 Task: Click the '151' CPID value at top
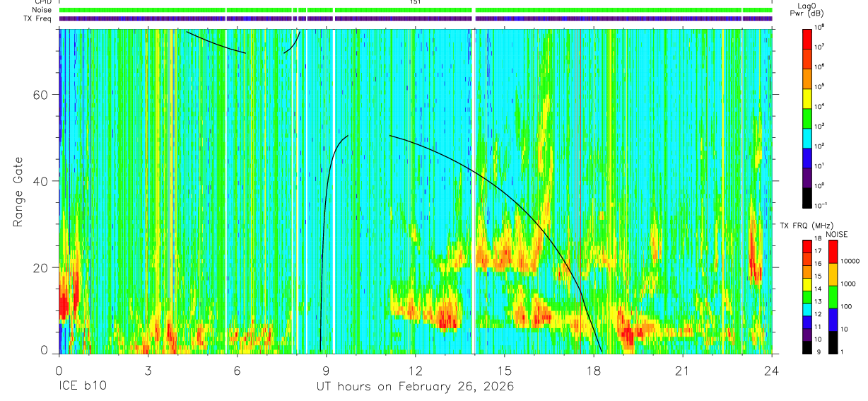(415, 2)
